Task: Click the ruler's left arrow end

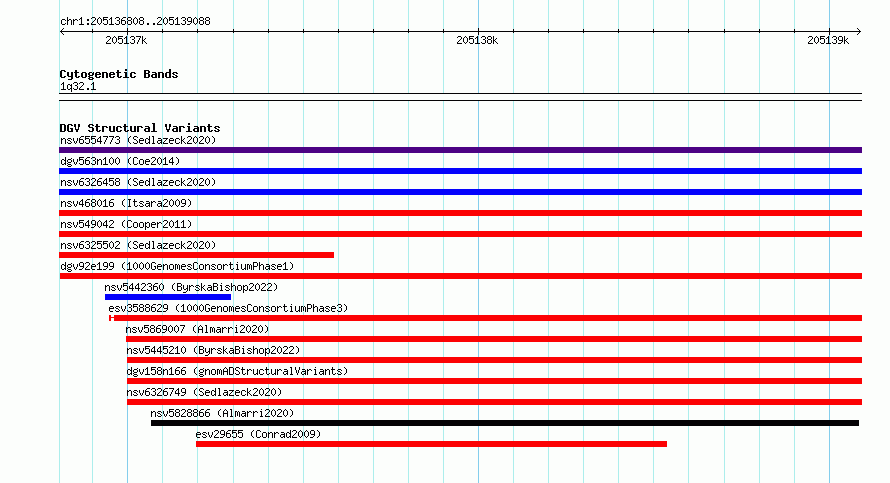Action: coord(62,32)
